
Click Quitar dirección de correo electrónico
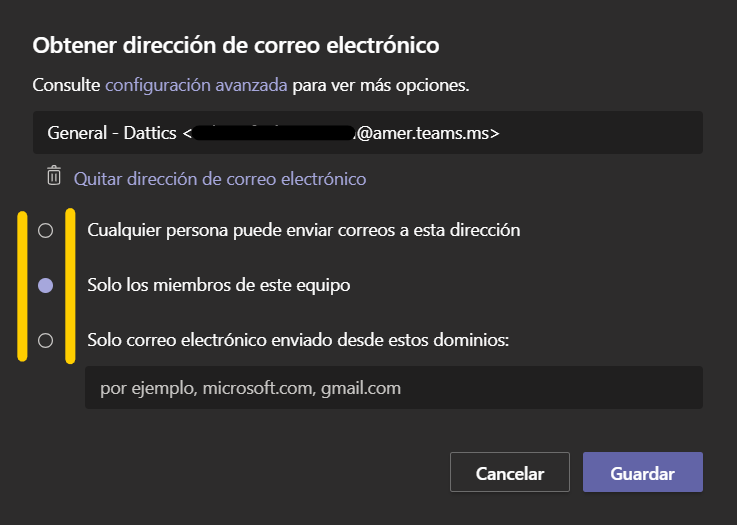tap(220, 179)
